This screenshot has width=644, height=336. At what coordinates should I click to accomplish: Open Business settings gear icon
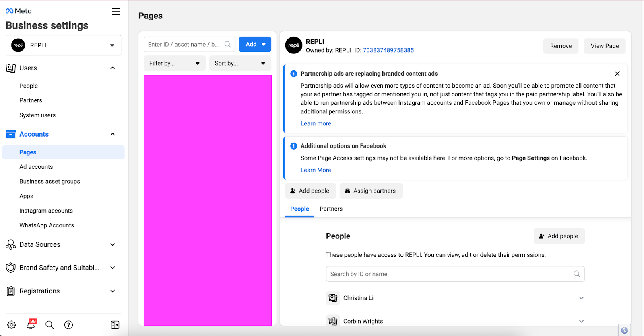(12, 325)
